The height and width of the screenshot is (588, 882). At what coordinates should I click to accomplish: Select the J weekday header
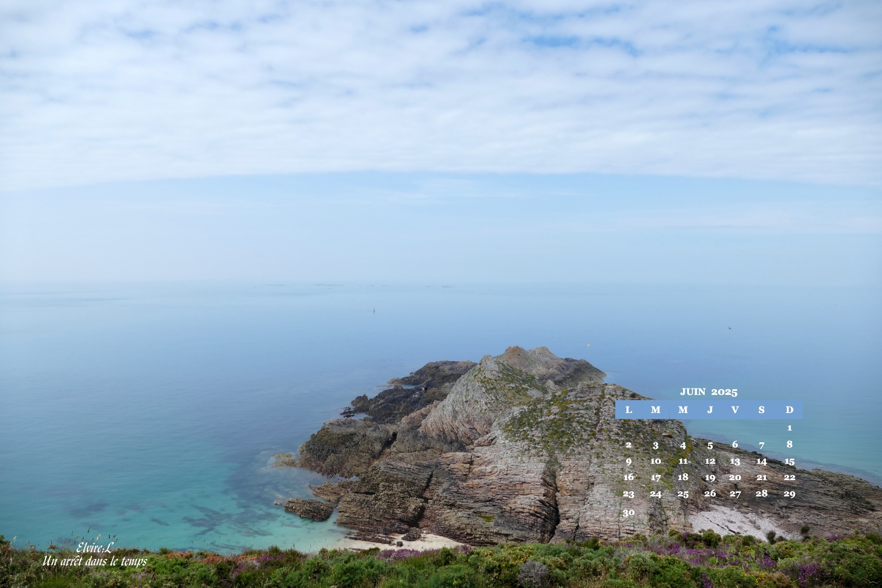pyautogui.click(x=710, y=409)
